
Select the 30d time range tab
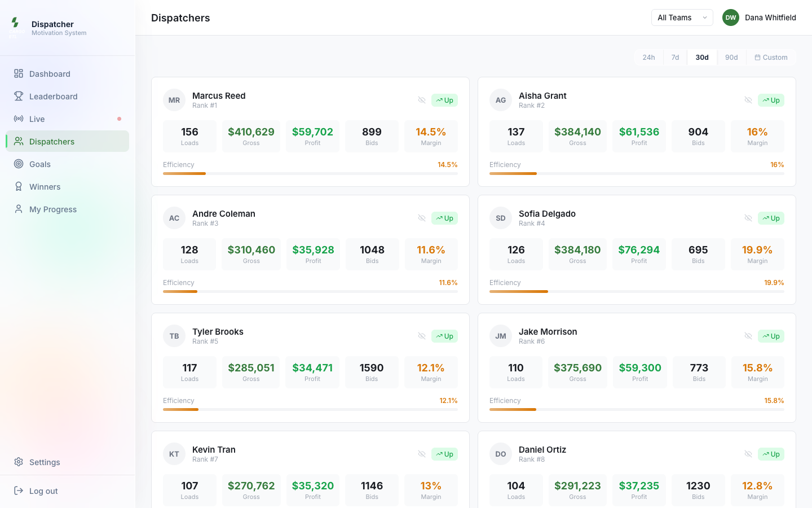(702, 57)
